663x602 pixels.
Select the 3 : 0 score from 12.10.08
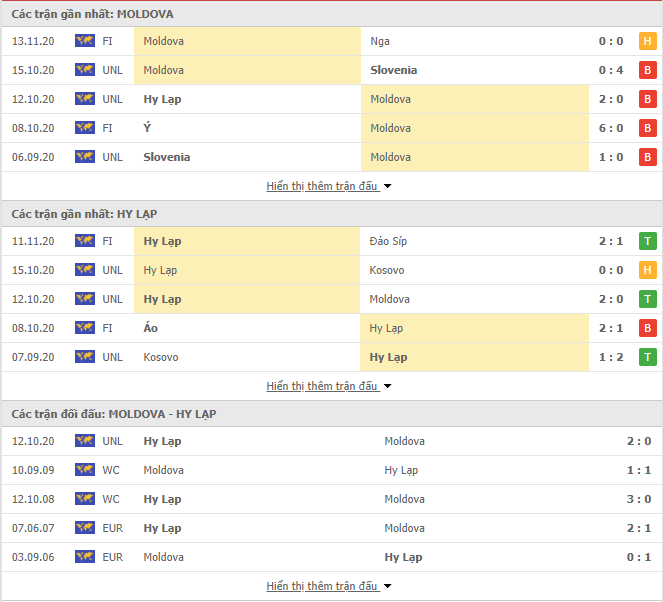pyautogui.click(x=639, y=499)
